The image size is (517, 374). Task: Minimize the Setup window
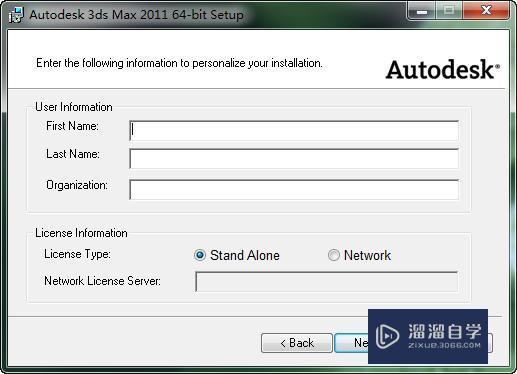tap(422, 11)
